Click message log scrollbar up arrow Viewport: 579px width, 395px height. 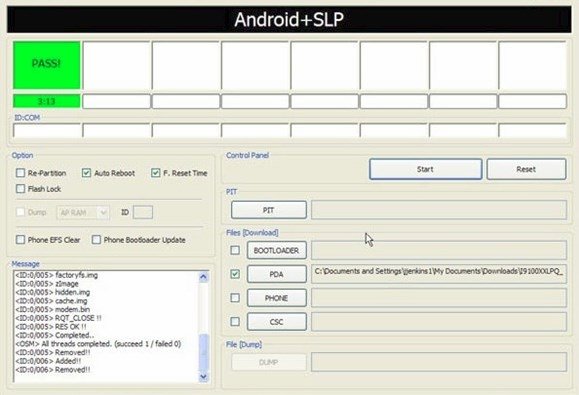(x=203, y=276)
